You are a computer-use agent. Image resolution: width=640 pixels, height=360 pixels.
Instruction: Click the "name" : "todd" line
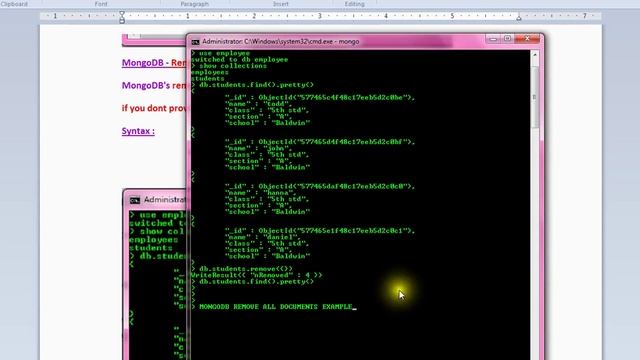pos(259,104)
